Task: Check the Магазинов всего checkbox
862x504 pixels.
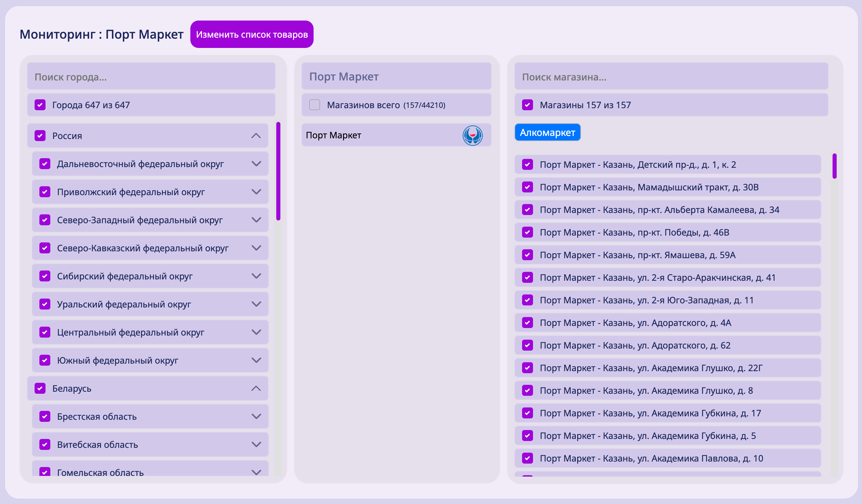Action: (x=315, y=105)
